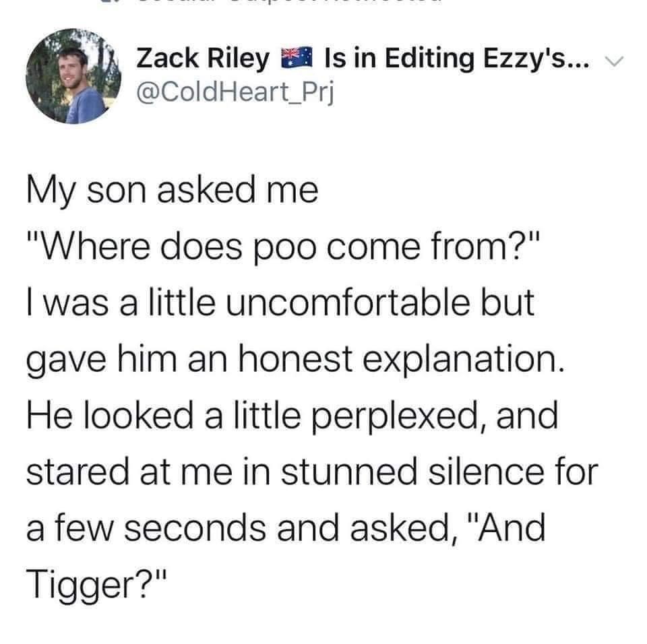Open the @ColdHeart_Prj handle link
The image size is (647, 644).
click(x=235, y=92)
